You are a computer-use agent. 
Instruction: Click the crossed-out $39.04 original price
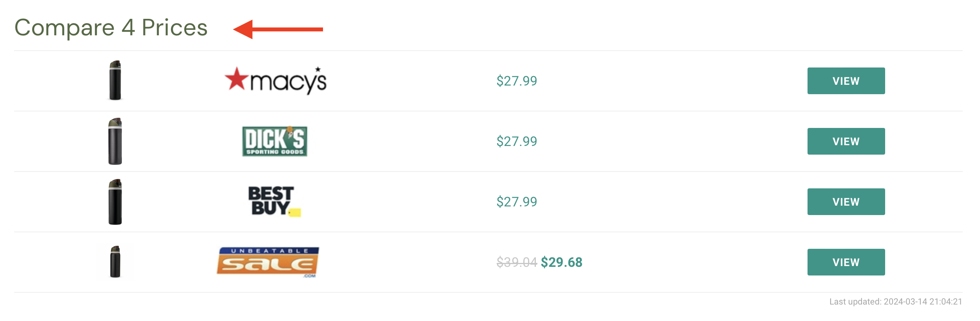pos(517,262)
